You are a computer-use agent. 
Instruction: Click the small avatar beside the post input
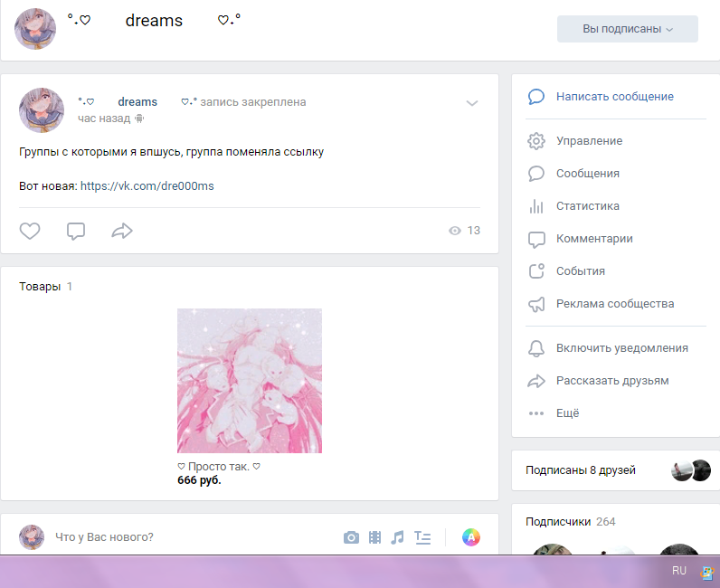pos(32,537)
